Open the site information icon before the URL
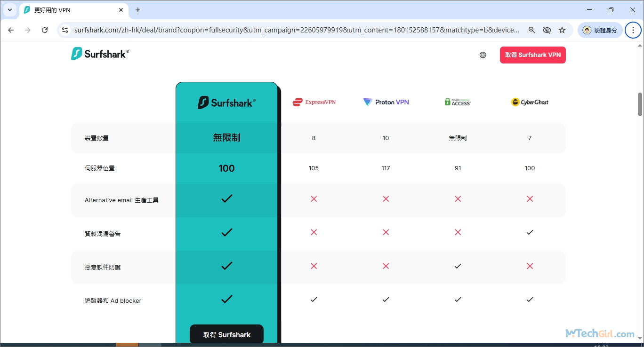Screen dimensions: 644x347 (x=64, y=30)
